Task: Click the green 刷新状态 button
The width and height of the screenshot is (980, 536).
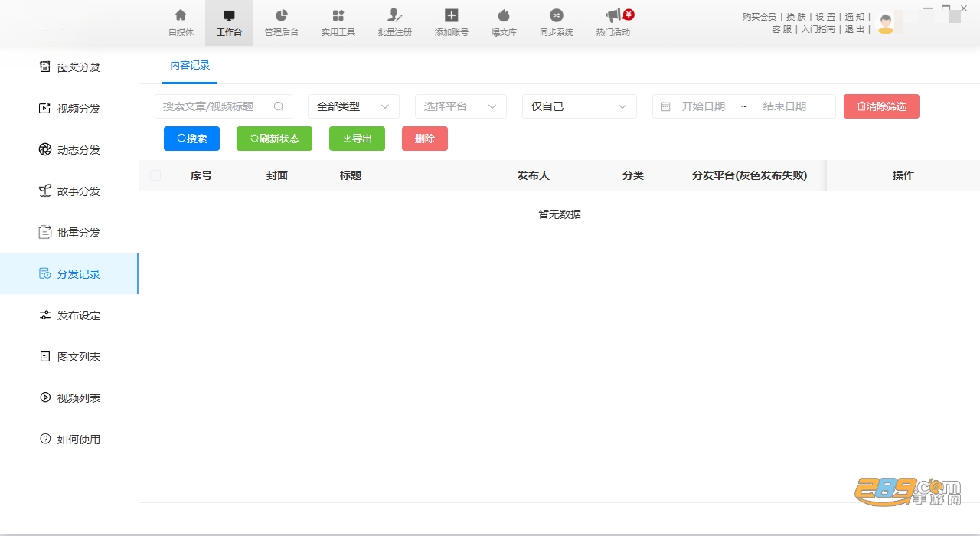Action: (274, 139)
